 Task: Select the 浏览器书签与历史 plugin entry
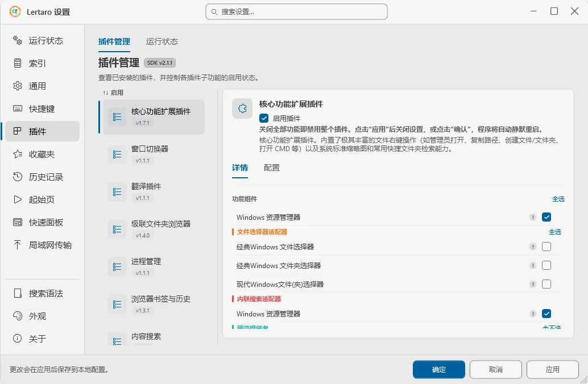pyautogui.click(x=154, y=304)
